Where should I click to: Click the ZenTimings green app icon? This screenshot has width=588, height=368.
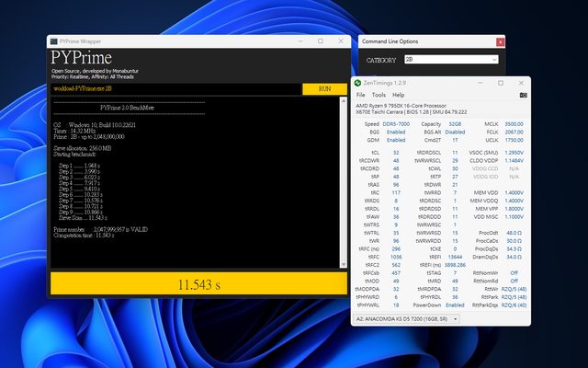358,83
